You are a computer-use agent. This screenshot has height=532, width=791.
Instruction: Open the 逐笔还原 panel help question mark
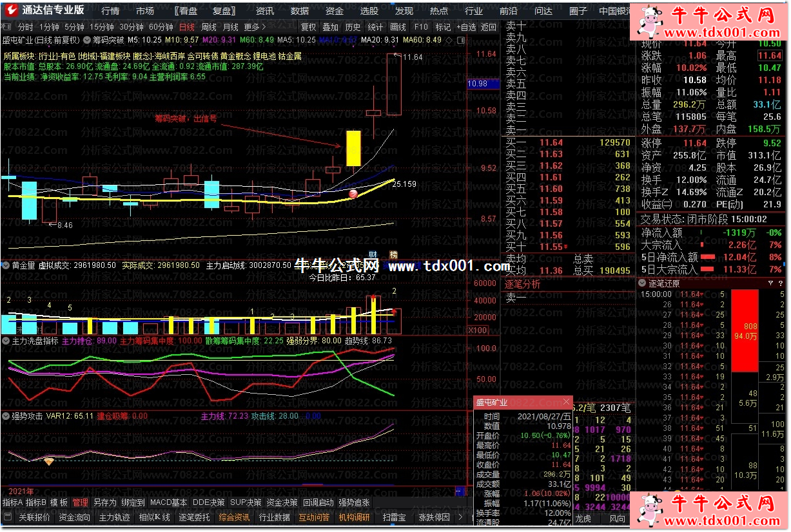tap(780, 283)
